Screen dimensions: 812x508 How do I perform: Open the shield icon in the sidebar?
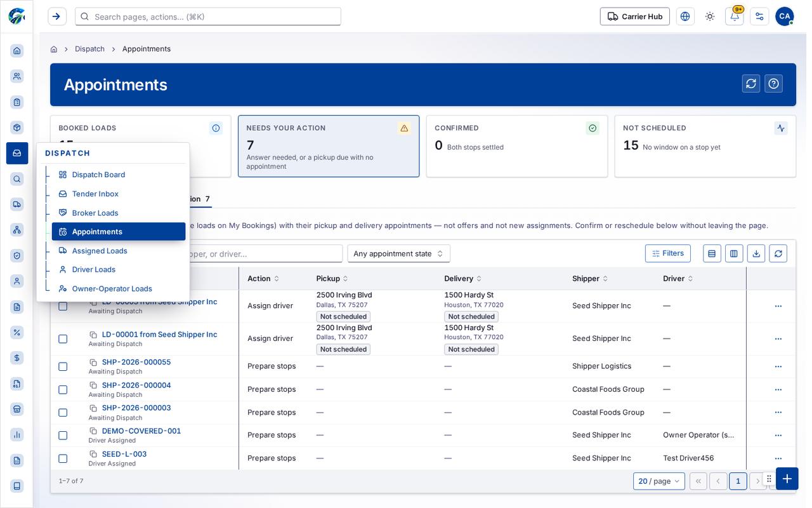pyautogui.click(x=17, y=255)
